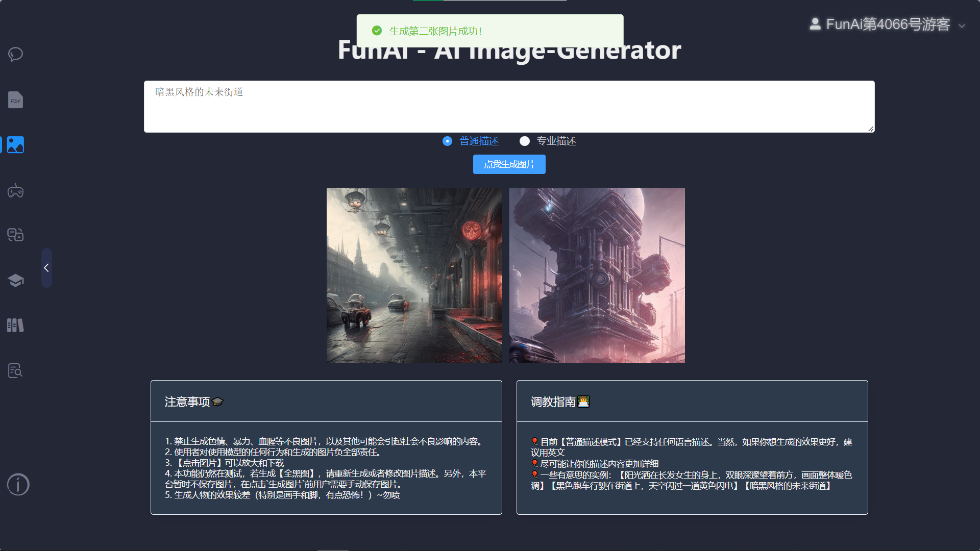Image resolution: width=980 pixels, height=551 pixels.
Task: Click the info circle icon
Action: 18,484
